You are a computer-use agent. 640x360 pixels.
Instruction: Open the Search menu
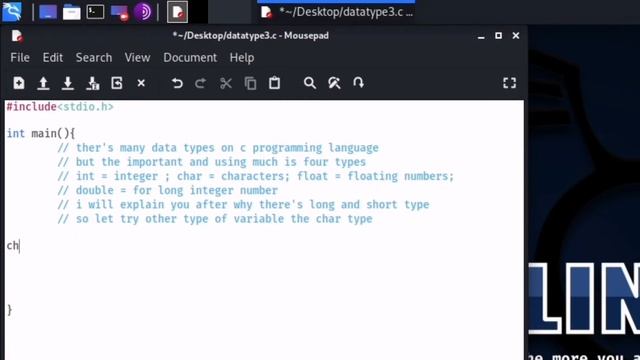pos(94,58)
